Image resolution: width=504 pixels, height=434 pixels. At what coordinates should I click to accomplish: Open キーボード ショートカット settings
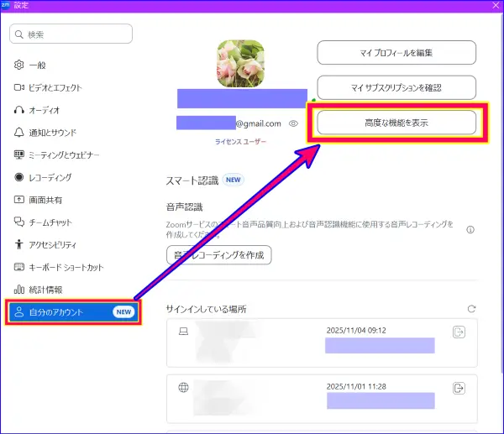pyautogui.click(x=59, y=267)
